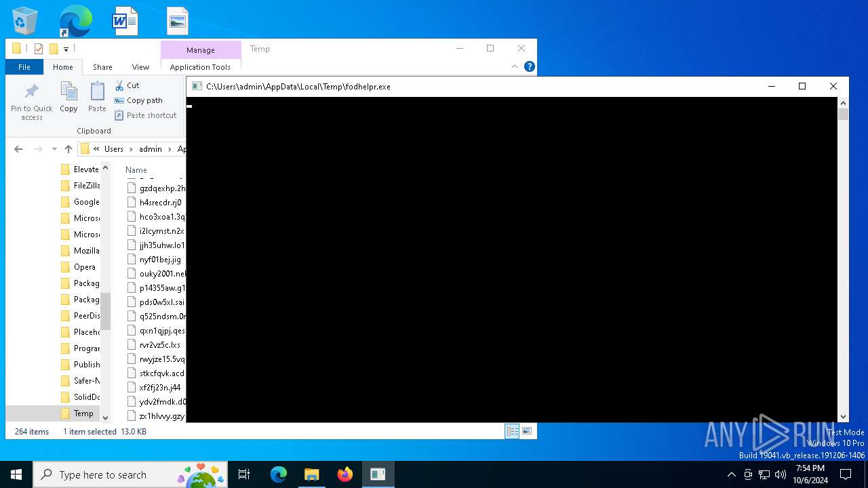Click the Type here to search box
Image resolution: width=868 pixels, height=488 pixels.
coord(129,474)
